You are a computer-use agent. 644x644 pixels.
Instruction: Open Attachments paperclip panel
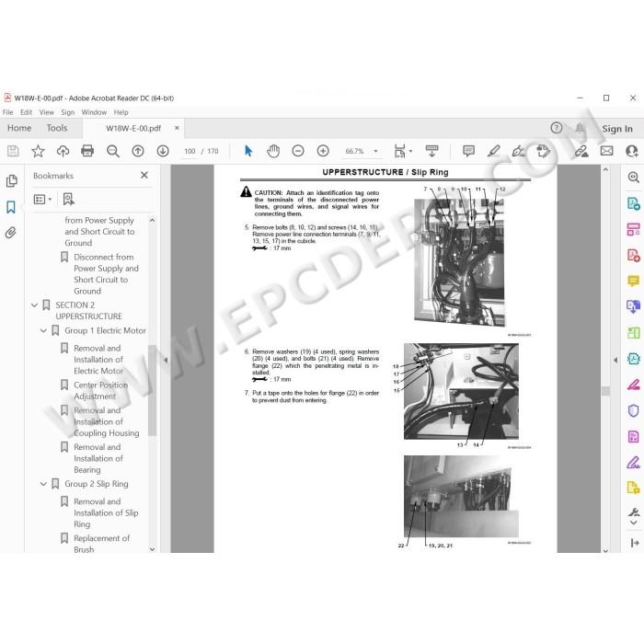(11, 233)
